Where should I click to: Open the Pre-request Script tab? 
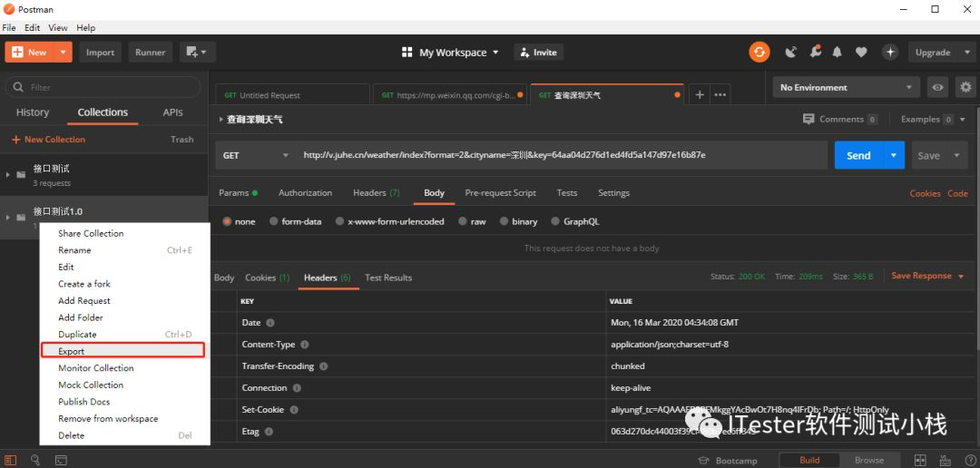(x=501, y=192)
